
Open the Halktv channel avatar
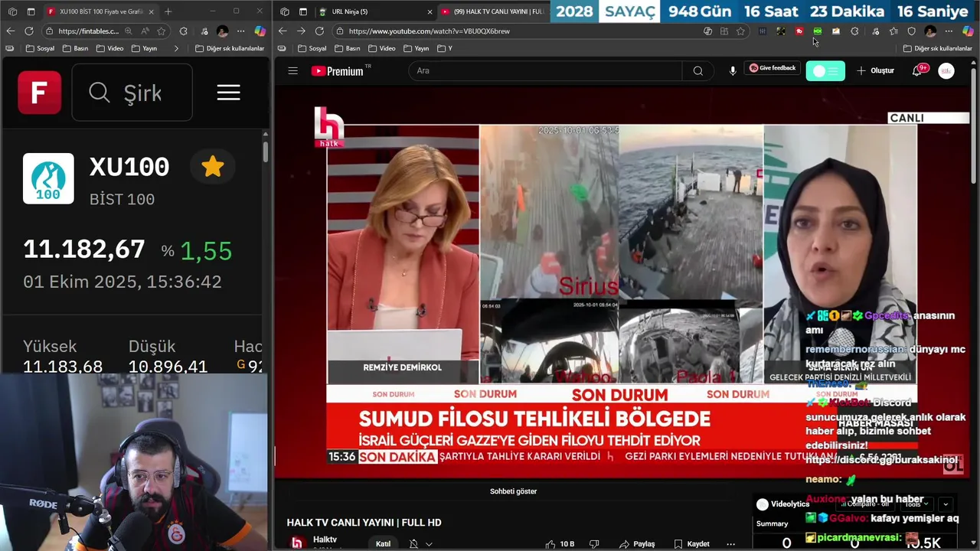(x=297, y=543)
